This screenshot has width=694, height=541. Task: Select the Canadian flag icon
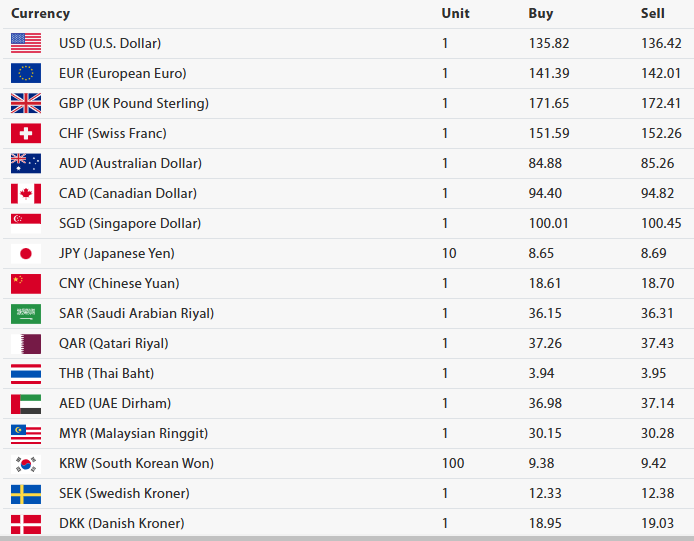coord(26,193)
